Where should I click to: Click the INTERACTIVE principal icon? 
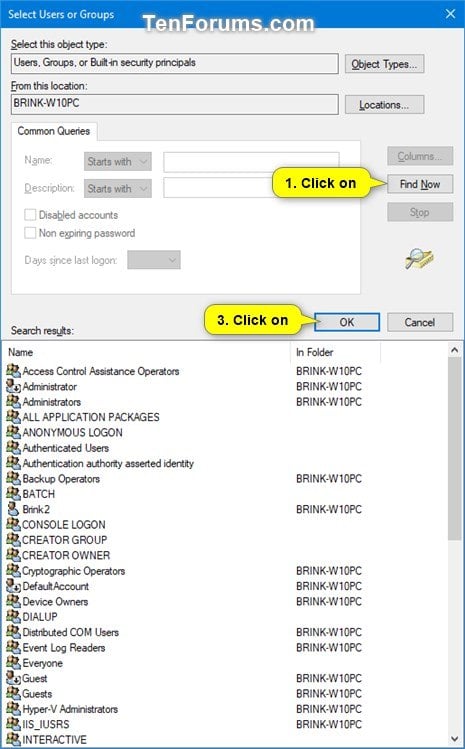(x=13, y=739)
